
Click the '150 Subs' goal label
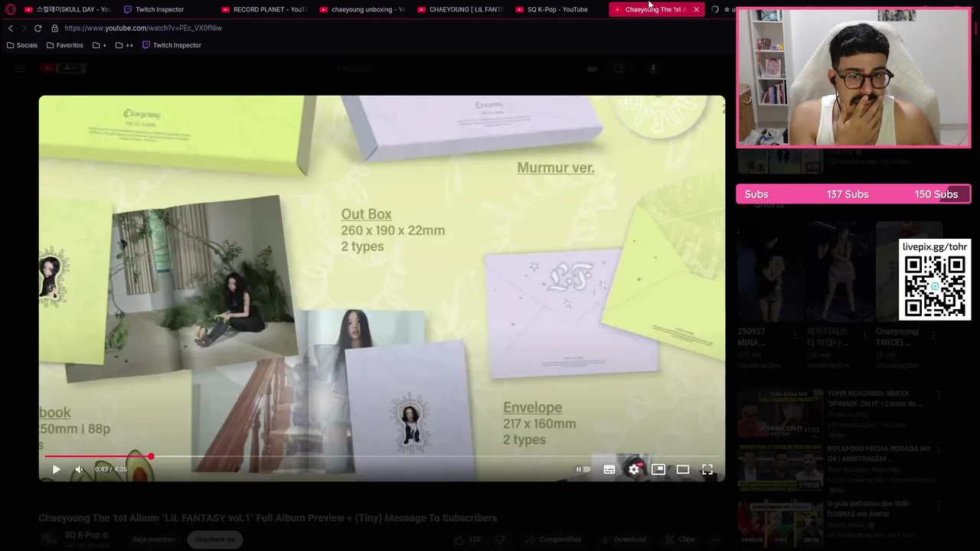936,194
